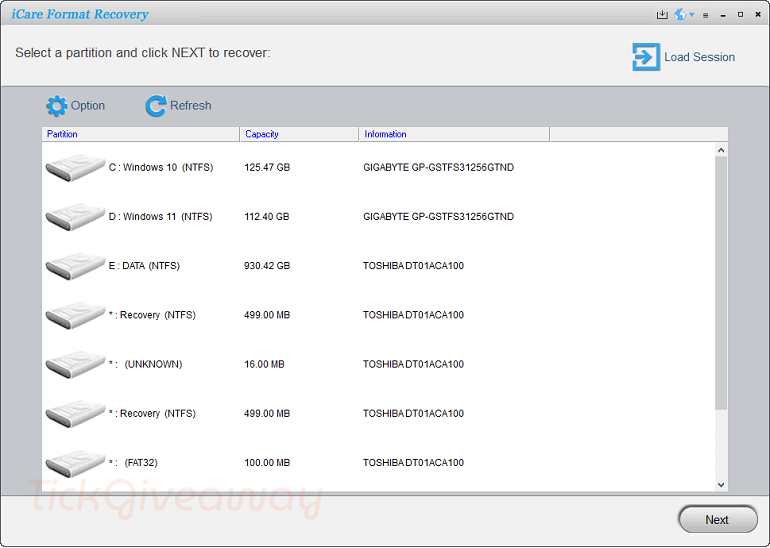Click the drive icon for E: DATA
Image resolution: width=770 pixels, height=548 pixels.
[x=75, y=266]
